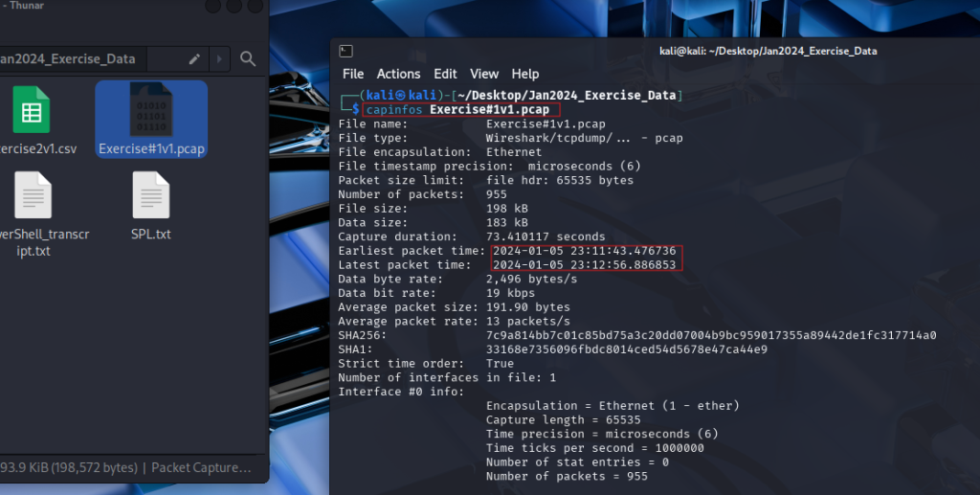
Task: Select the SPL.txt file icon
Action: 151,195
